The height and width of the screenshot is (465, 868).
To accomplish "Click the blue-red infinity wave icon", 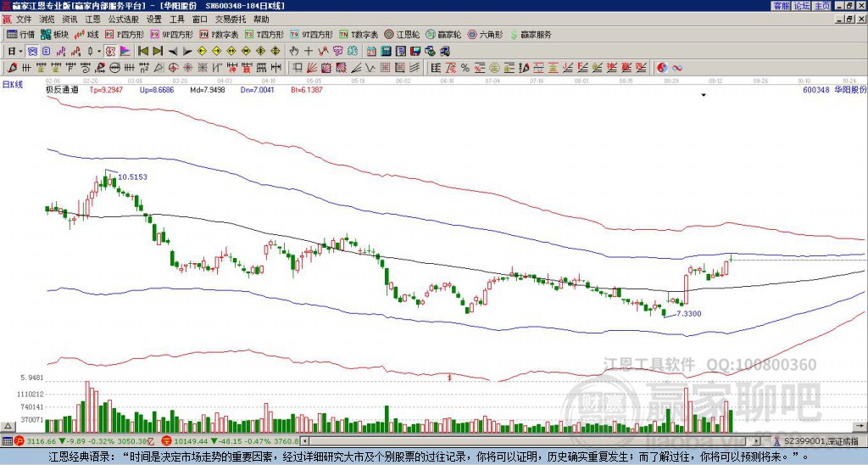I will pos(676,68).
